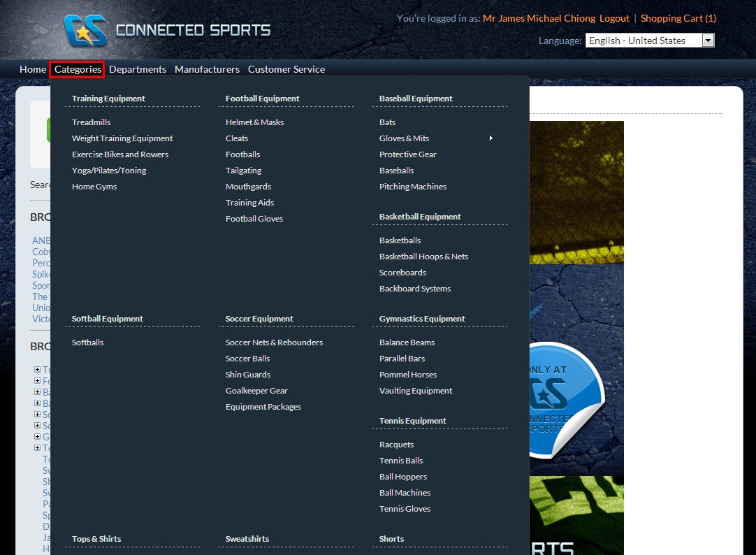Open Football Equipment heading
756x555 pixels.
click(x=262, y=99)
